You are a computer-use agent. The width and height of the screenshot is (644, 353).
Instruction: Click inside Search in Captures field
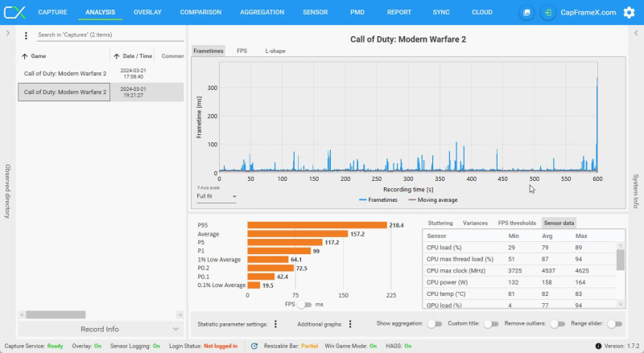pos(110,35)
